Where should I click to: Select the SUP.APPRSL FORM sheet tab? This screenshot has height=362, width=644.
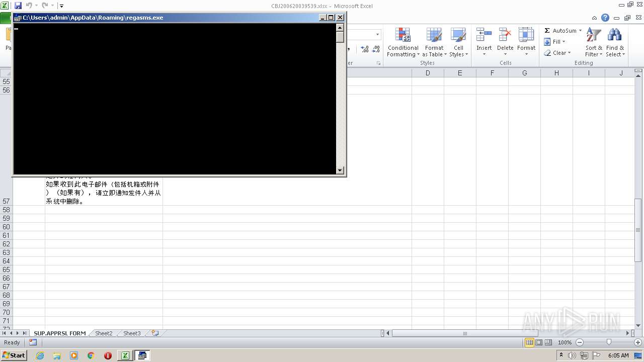pos(59,333)
